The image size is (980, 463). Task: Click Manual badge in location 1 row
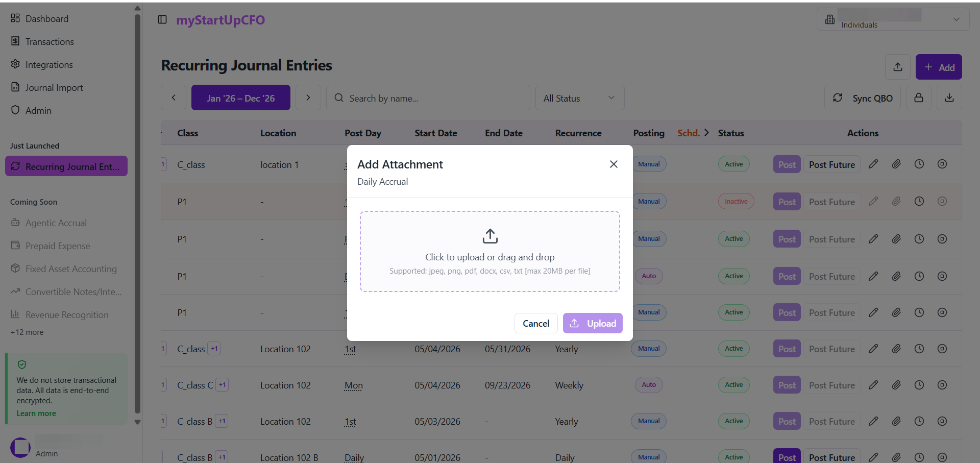point(649,164)
